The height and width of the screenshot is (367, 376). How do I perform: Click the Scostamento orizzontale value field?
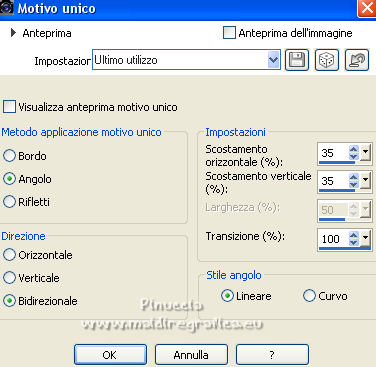point(333,153)
